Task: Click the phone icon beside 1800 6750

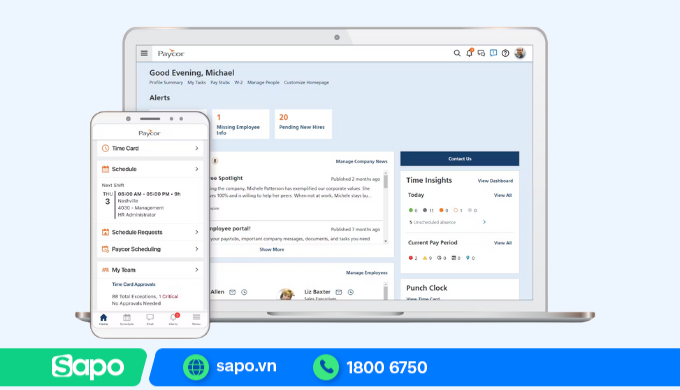Action: (x=326, y=367)
